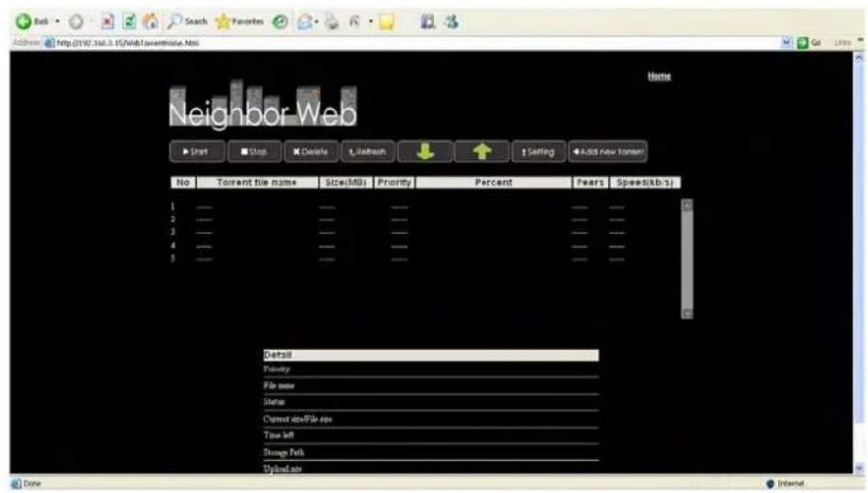Screen dimensions: 868x493
Task: Click the browser page scrollbar up arrow
Action: tap(859, 57)
